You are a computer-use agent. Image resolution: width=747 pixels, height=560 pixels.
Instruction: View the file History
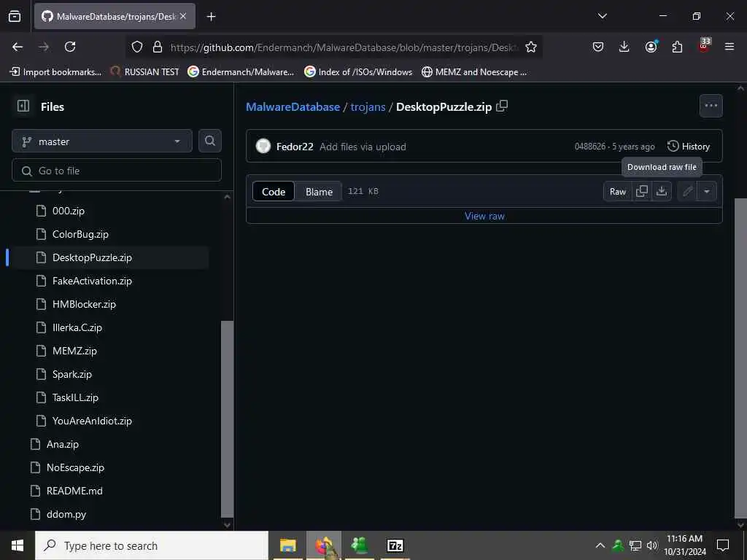tap(689, 146)
